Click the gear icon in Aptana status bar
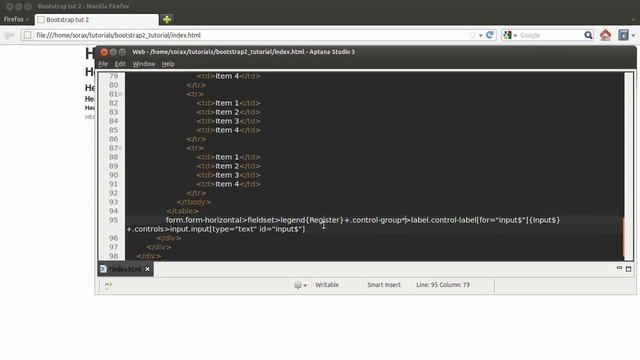The width and height of the screenshot is (640, 360). pos(298,285)
